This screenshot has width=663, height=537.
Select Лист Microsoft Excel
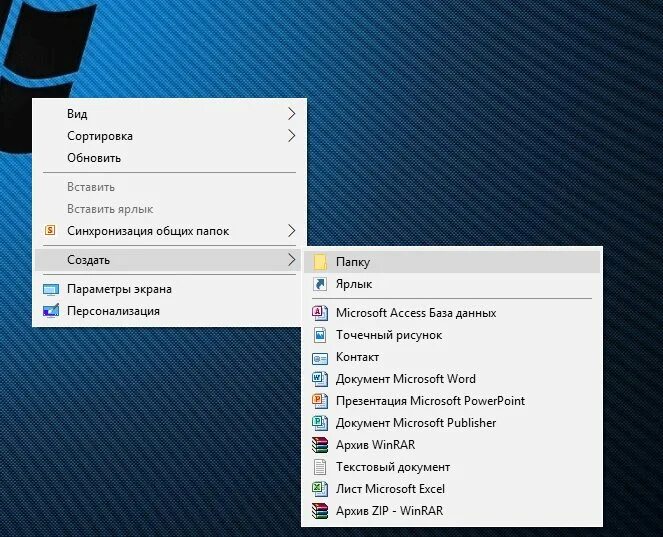[452, 489]
